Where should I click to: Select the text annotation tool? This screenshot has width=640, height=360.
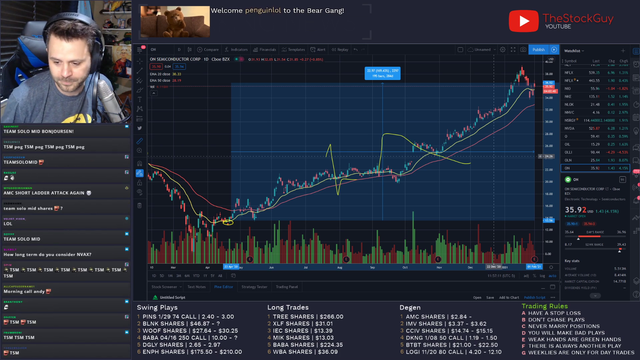coord(140,100)
